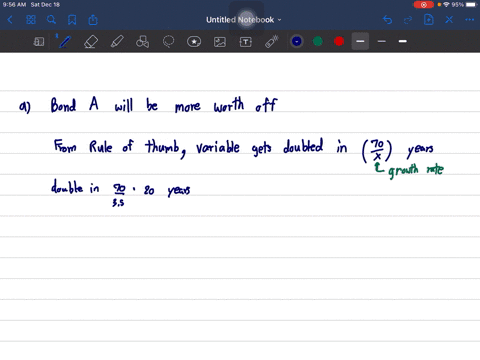Image resolution: width=480 pixels, height=360 pixels.
Task: Choose the middle stroke width
Action: [382, 41]
